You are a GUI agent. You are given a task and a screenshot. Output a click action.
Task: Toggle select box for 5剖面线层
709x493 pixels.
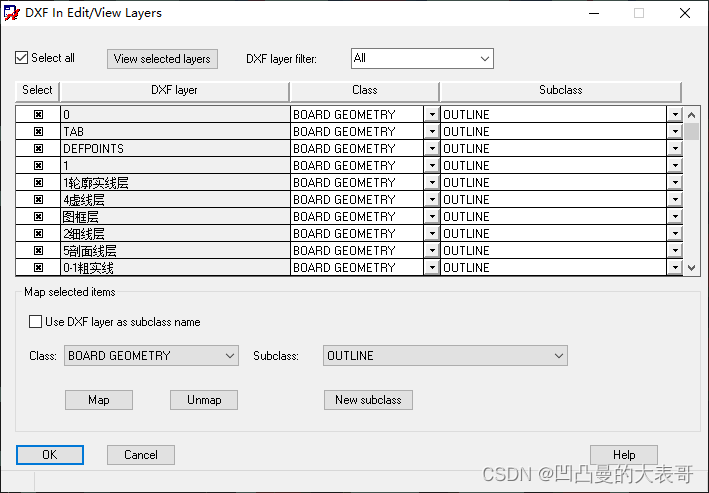38,251
